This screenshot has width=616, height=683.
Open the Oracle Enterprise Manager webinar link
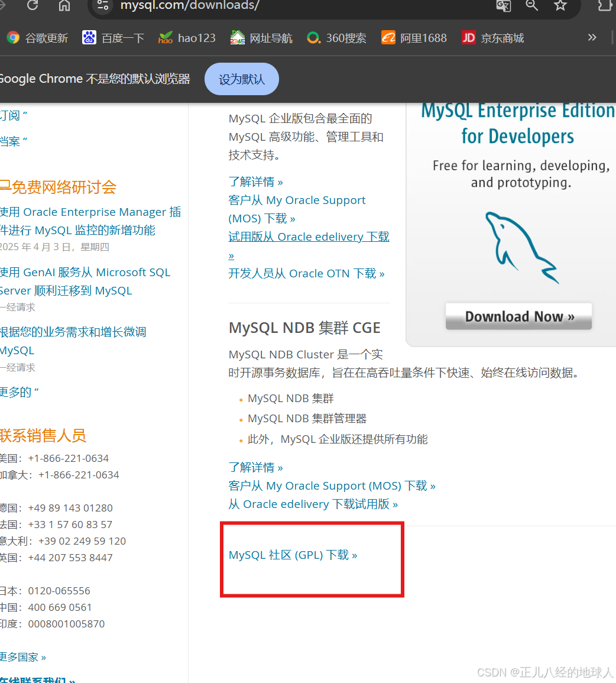click(90, 221)
